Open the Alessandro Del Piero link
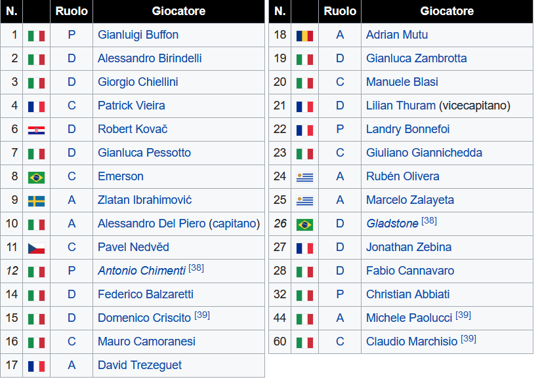Image resolution: width=540 pixels, height=392 pixels. pyautogui.click(x=152, y=224)
